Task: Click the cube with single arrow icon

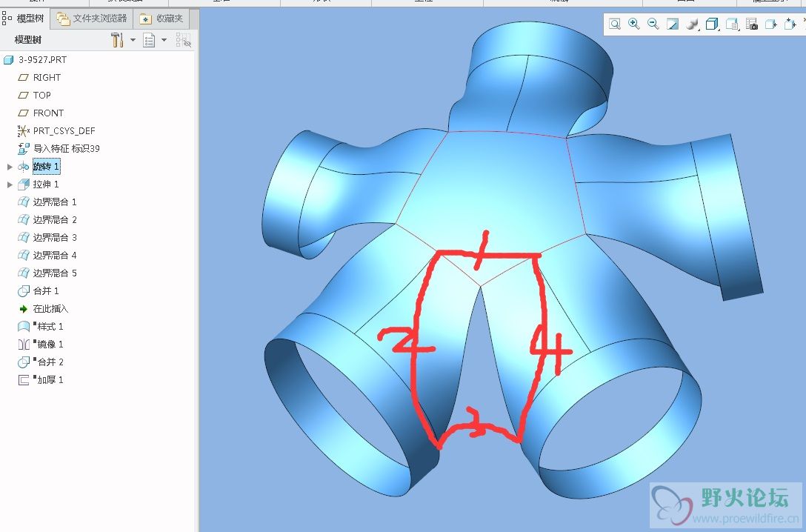Action: coord(771,24)
